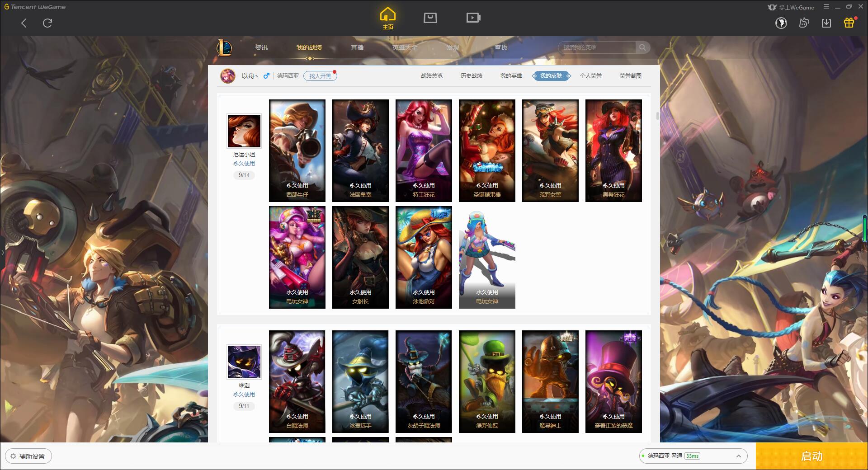Open the 辅助设置 settings button
The width and height of the screenshot is (868, 470).
tap(28, 456)
